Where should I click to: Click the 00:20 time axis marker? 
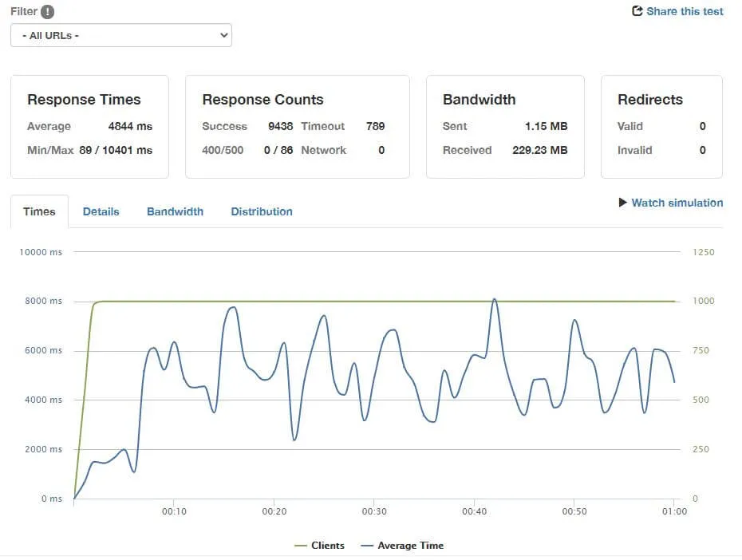(x=274, y=511)
